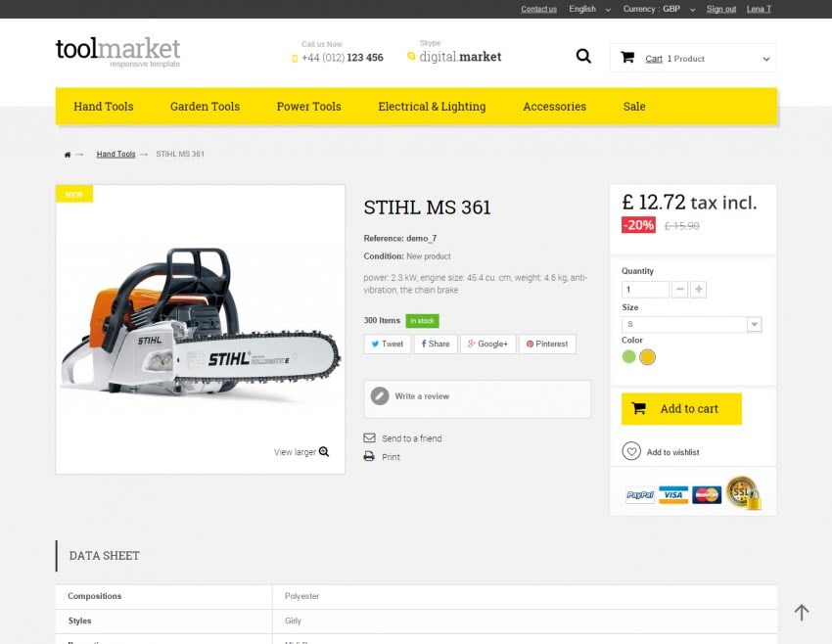Open Accessories menu
The image size is (832, 644).
click(x=554, y=106)
